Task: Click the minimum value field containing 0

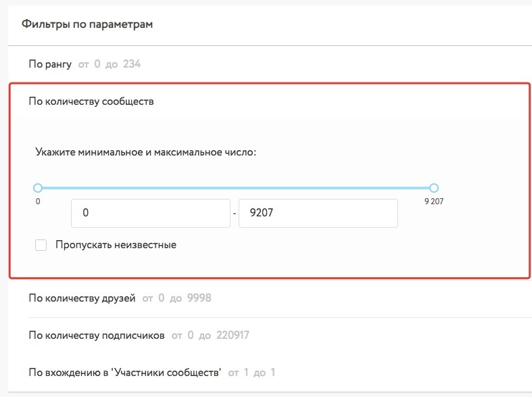Action: 151,213
